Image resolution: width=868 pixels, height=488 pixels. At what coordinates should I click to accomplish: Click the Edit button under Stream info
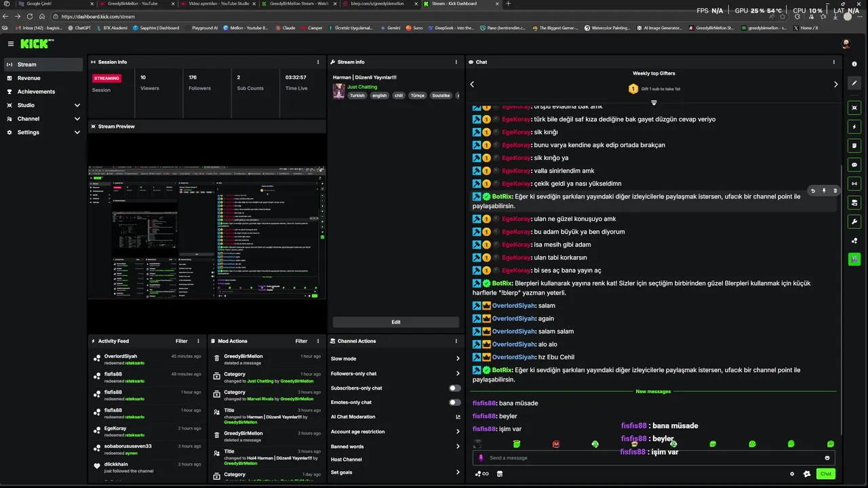point(396,322)
